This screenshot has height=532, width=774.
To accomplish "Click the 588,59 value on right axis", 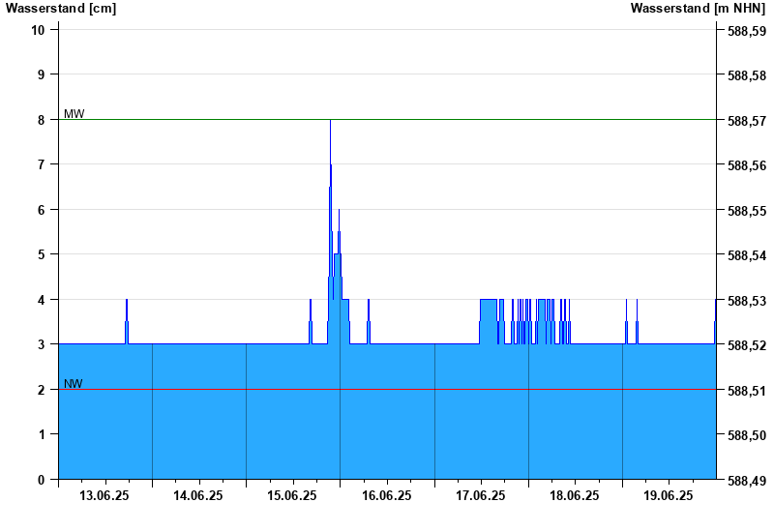I will tap(746, 31).
